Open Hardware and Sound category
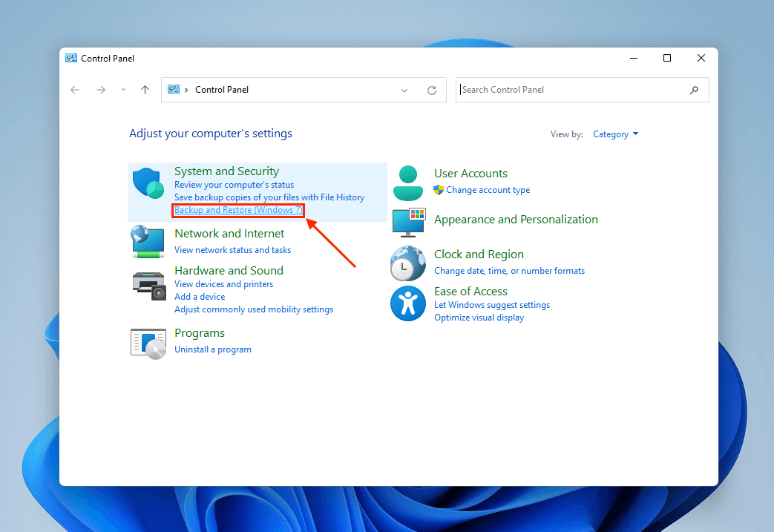 click(229, 270)
